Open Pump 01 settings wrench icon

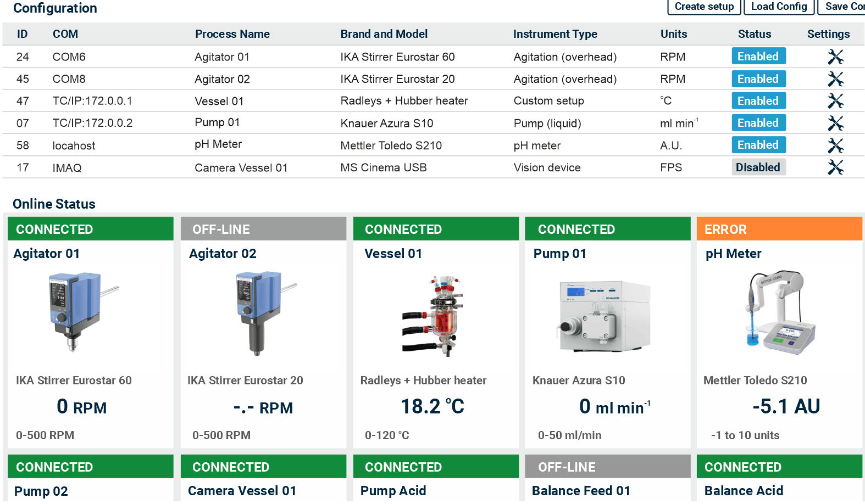[x=835, y=123]
